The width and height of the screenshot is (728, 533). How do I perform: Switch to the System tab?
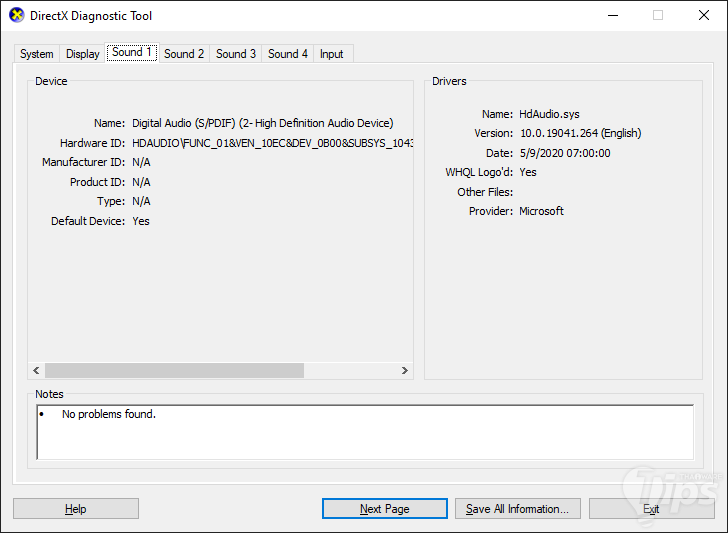[36, 54]
